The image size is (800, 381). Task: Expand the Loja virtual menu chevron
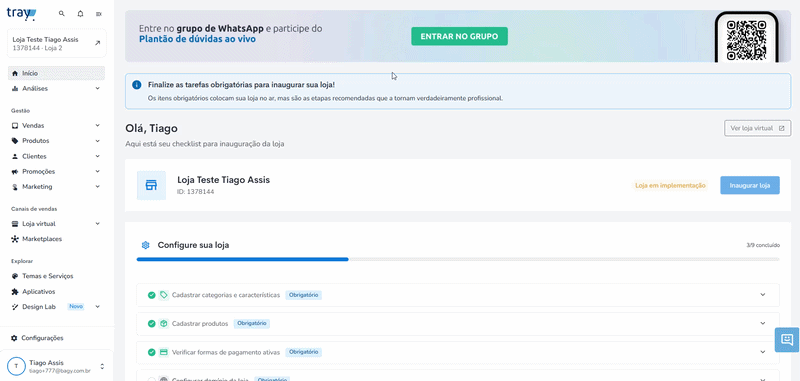(97, 224)
